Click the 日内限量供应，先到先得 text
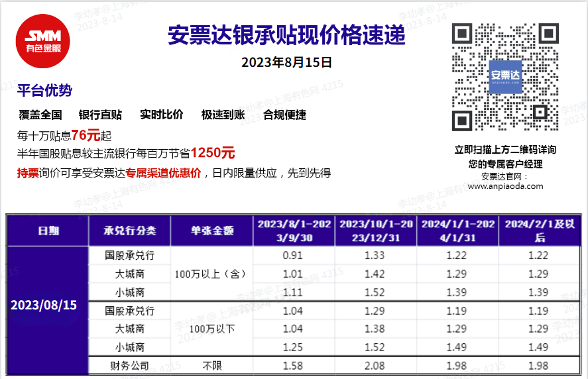Image resolution: width=588 pixels, height=379 pixels. [x=272, y=173]
